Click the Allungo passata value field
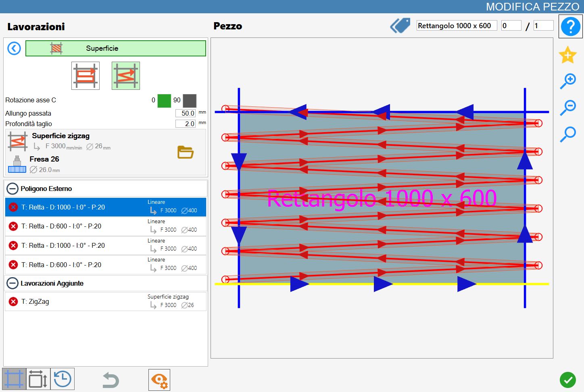The height and width of the screenshot is (392, 584). 186,113
